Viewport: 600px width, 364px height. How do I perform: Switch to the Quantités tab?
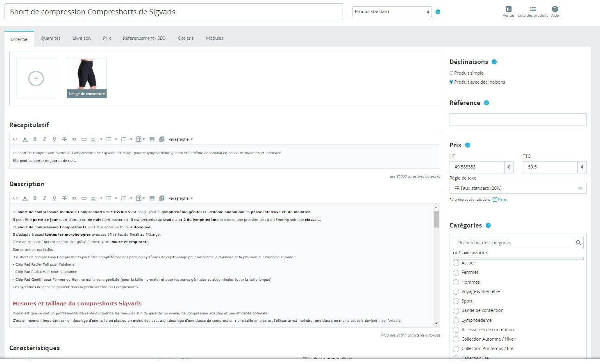pyautogui.click(x=50, y=38)
